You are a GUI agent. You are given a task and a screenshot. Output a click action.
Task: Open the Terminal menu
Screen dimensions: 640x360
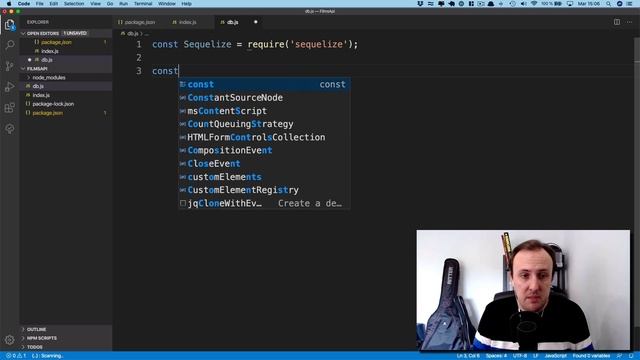pos(143,4)
